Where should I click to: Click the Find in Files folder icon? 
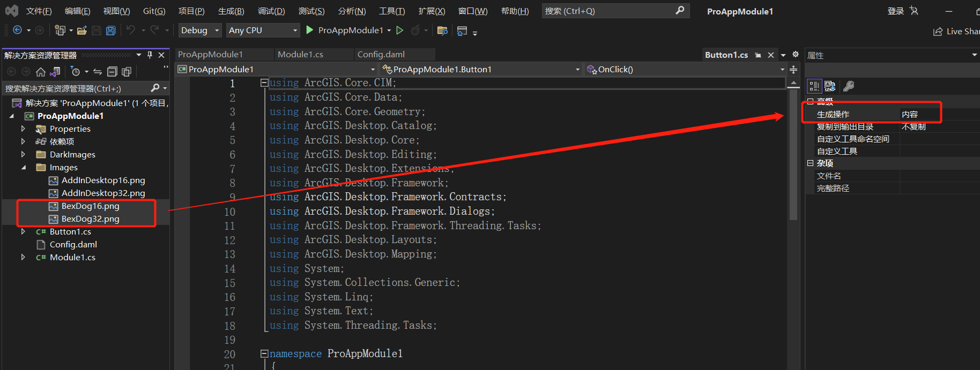[442, 31]
